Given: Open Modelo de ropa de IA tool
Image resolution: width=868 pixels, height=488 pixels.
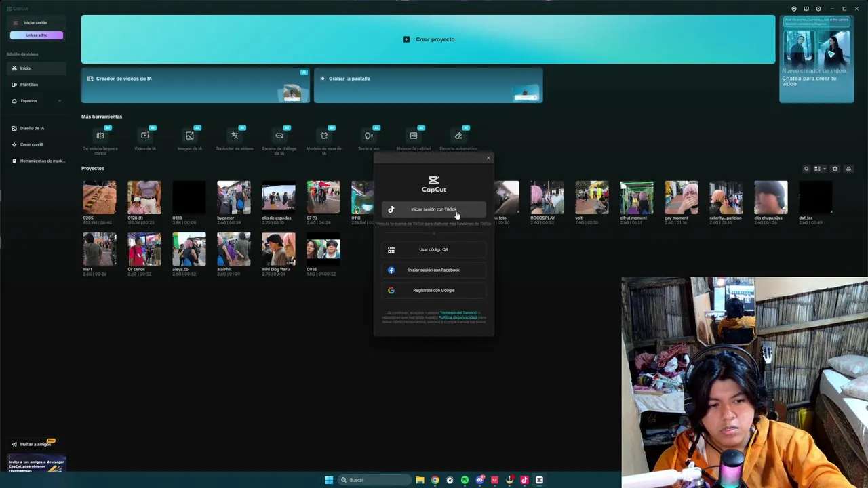Looking at the screenshot, I should click(324, 140).
